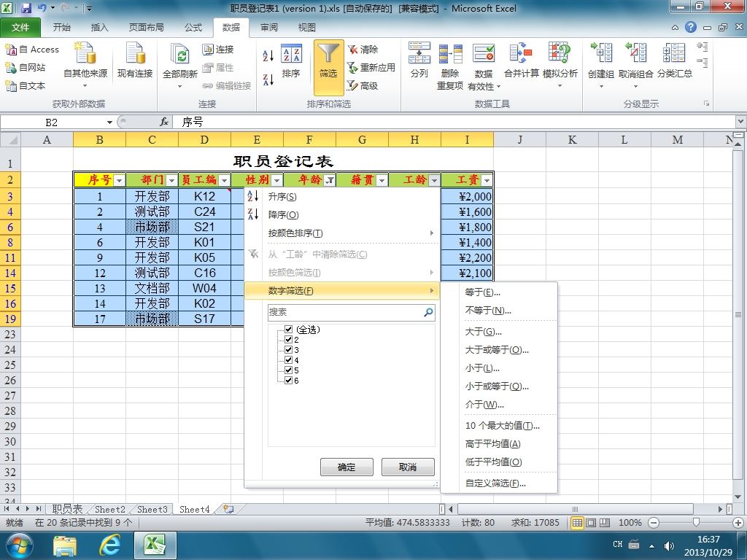Image resolution: width=747 pixels, height=560 pixels.
Task: Open the 工资 column filter dropdown
Action: [487, 181]
